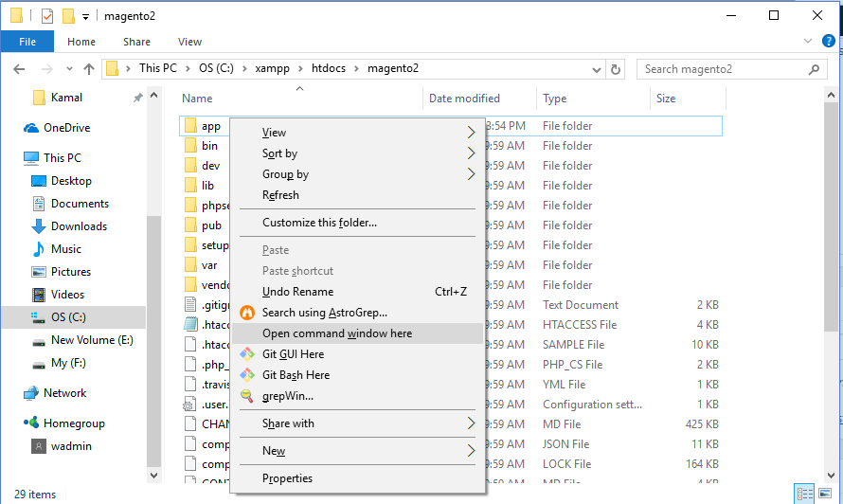The height and width of the screenshot is (504, 843).
Task: Click the search magnifier in search box
Action: pyautogui.click(x=814, y=69)
